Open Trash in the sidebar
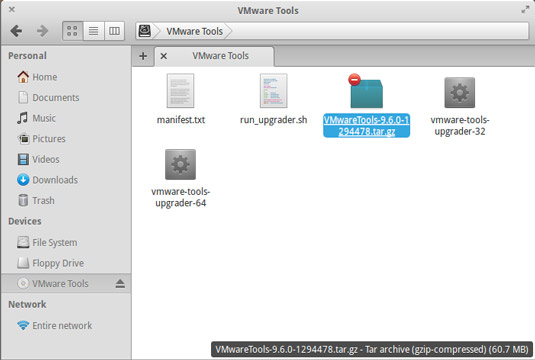The width and height of the screenshot is (535, 360). pyautogui.click(x=66, y=201)
